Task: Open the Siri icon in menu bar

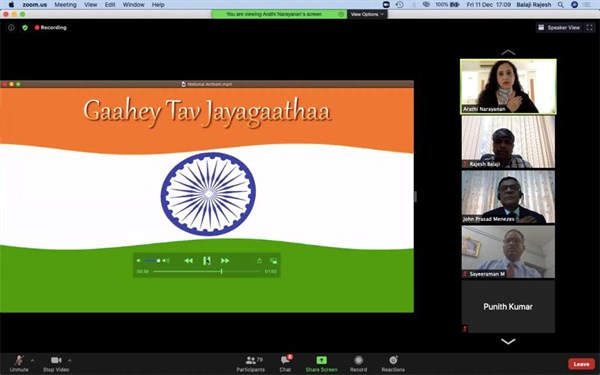Action: click(574, 5)
